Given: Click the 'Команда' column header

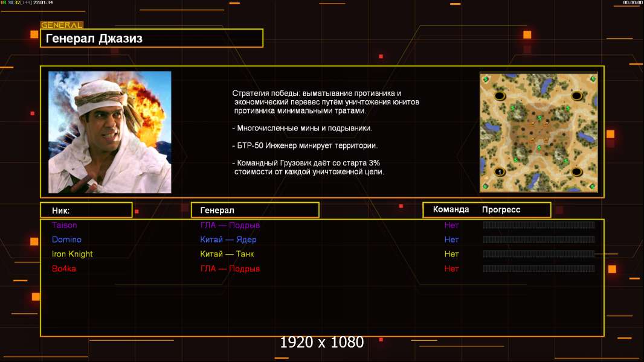Looking at the screenshot, I should pos(451,209).
